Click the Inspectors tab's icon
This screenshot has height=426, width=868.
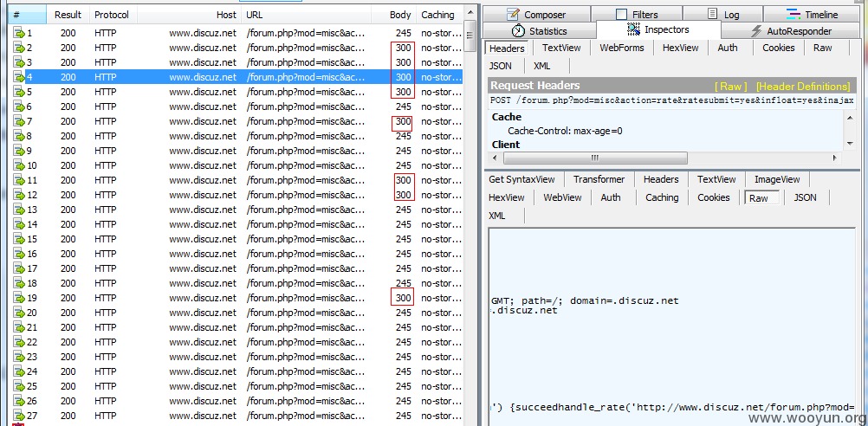pos(634,29)
